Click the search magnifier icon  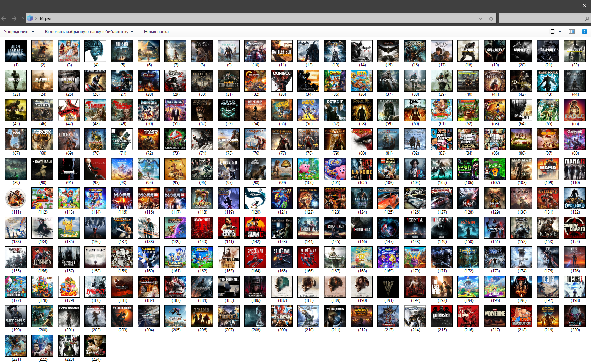click(587, 18)
